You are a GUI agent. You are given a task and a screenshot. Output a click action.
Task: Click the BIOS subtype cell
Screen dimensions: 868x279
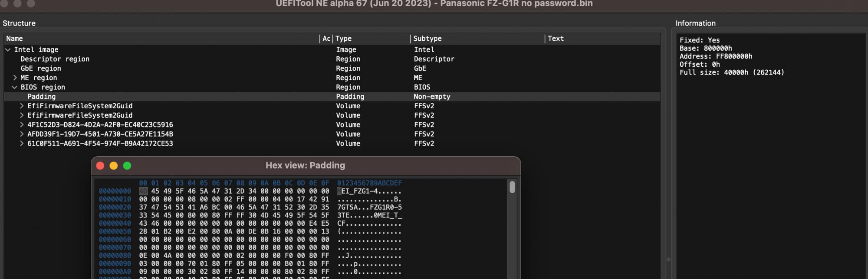coord(422,87)
